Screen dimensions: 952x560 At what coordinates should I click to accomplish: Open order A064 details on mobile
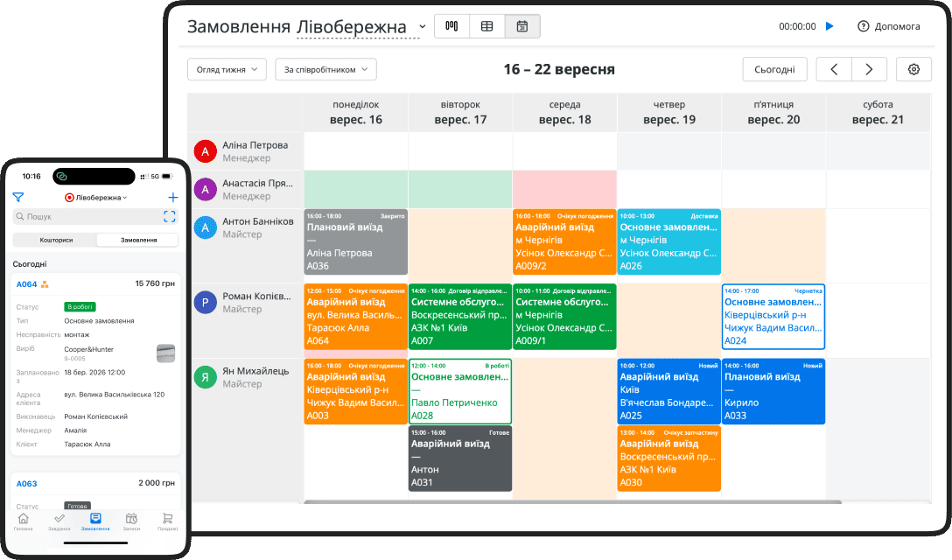(x=28, y=283)
